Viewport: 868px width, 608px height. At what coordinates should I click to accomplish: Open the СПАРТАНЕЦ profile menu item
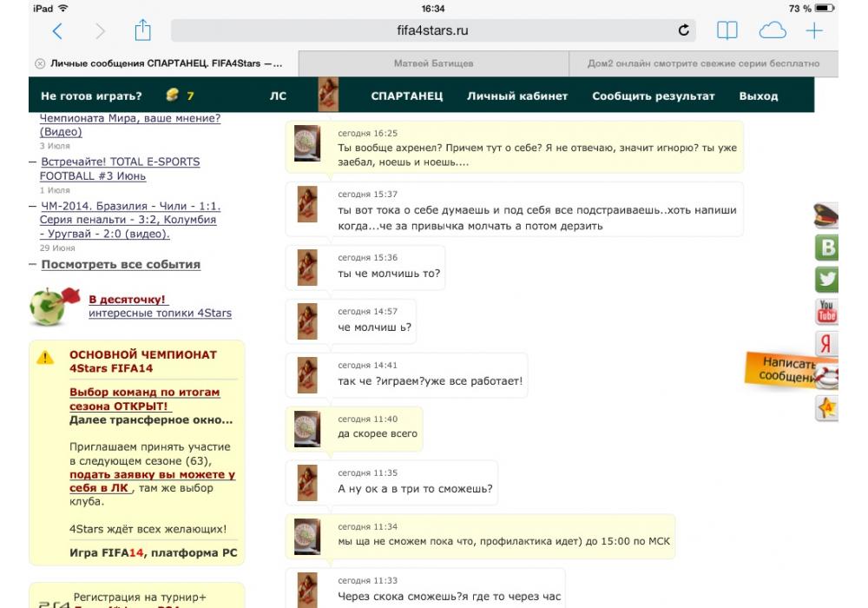pos(407,96)
